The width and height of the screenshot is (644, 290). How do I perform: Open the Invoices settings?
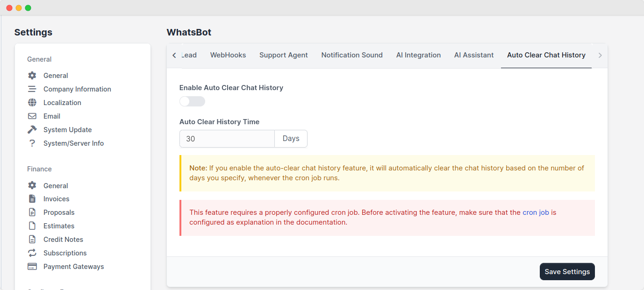coord(56,199)
